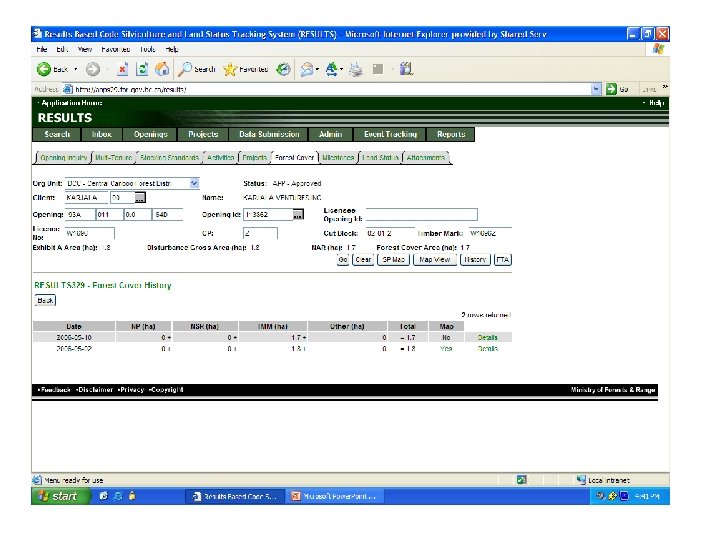The width and height of the screenshot is (720, 540).
Task: Click the Windows Start button
Action: (61, 496)
